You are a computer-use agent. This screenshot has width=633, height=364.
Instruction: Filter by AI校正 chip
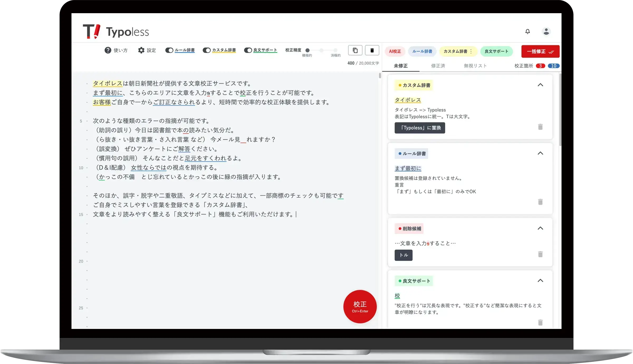395,51
